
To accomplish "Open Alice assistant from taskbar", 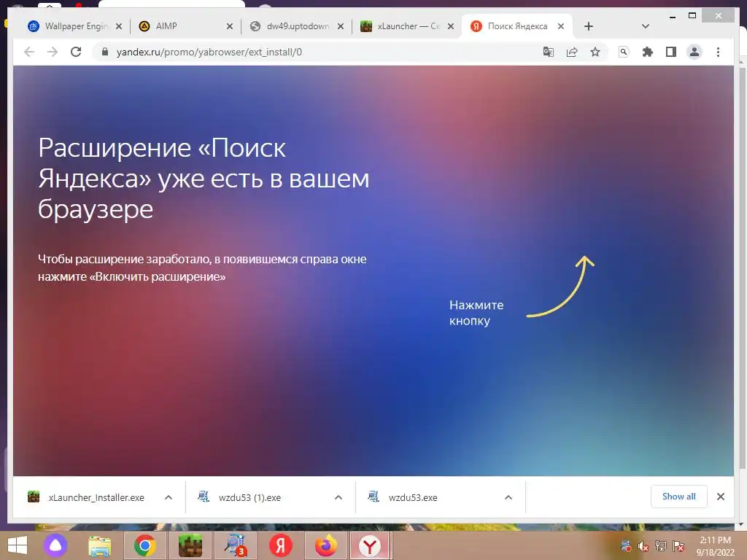I will 55,545.
